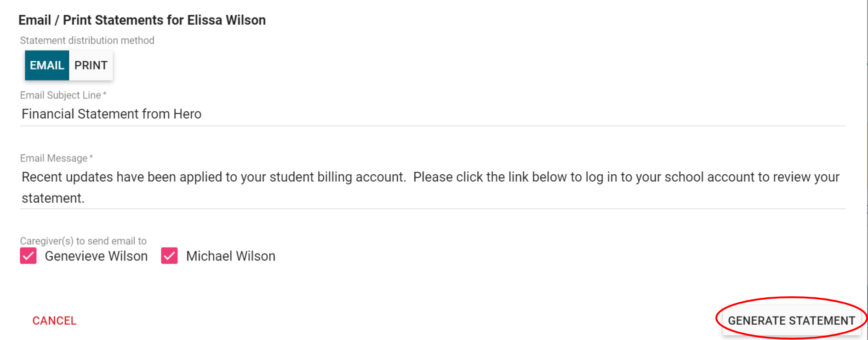This screenshot has width=868, height=340.
Task: Click the Email Subject Line label
Action: [60, 95]
